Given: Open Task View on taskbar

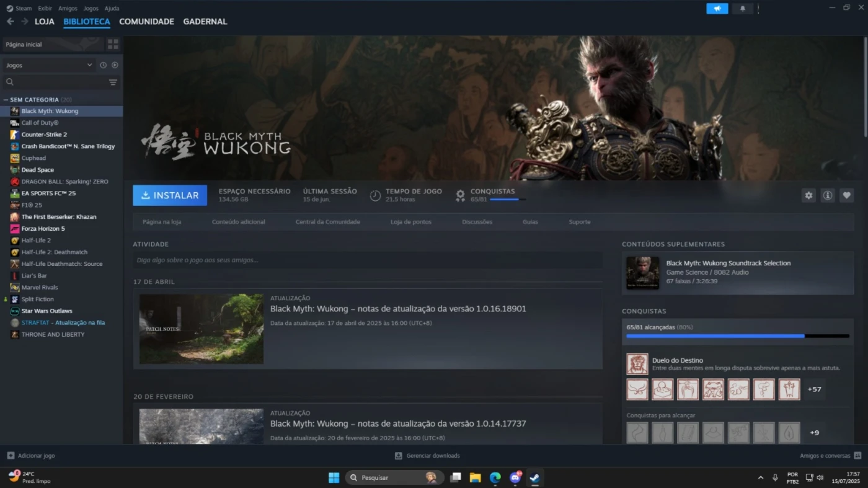Looking at the screenshot, I should pyautogui.click(x=456, y=477).
